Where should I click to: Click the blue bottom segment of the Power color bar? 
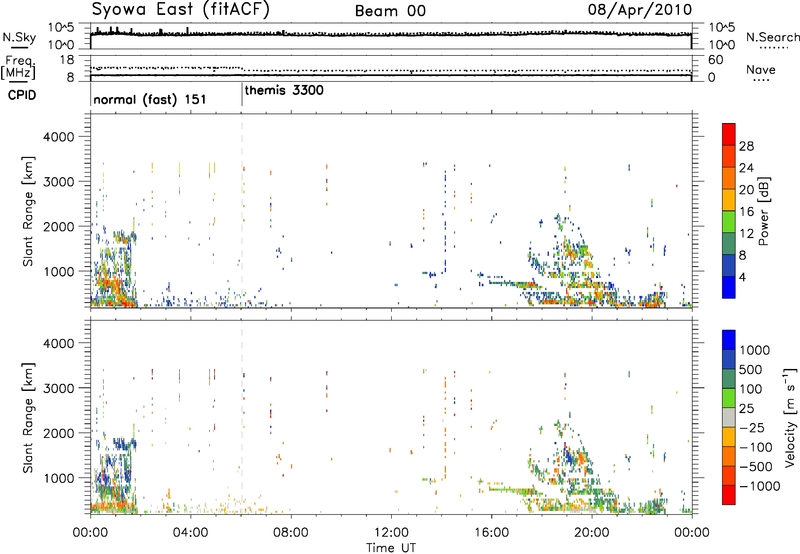729,287
